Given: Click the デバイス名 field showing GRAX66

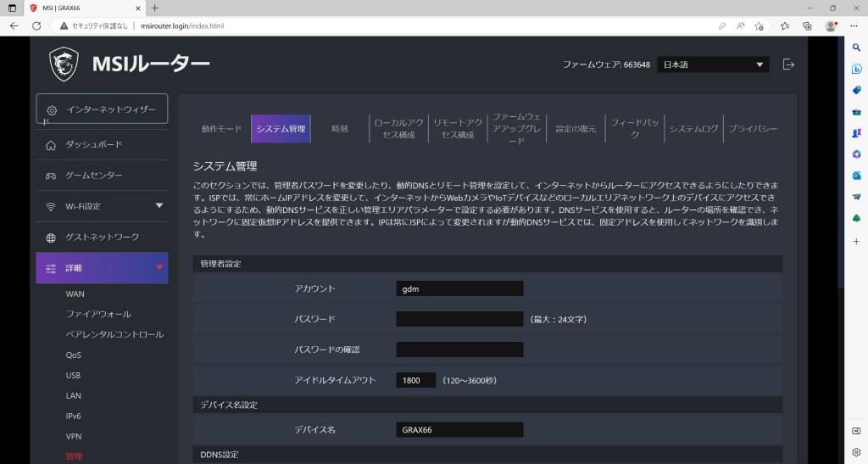Looking at the screenshot, I should (x=459, y=430).
